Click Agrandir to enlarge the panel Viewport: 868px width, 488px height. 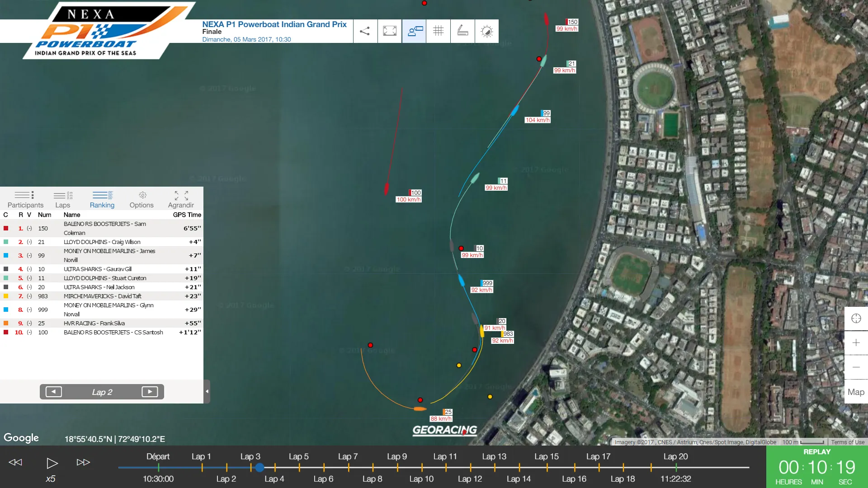[x=181, y=199]
